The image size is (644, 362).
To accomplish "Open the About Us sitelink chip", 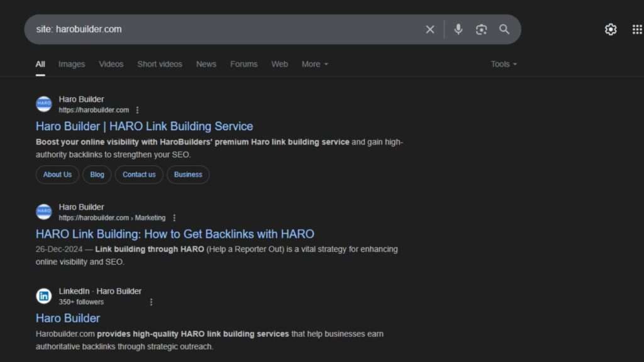I will [57, 175].
